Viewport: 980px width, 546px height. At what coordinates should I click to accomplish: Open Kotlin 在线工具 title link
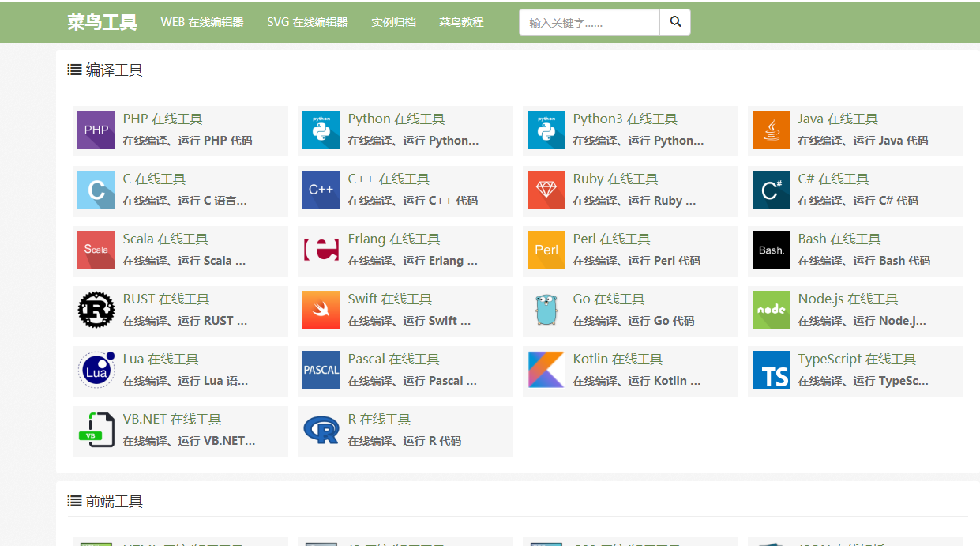point(618,360)
